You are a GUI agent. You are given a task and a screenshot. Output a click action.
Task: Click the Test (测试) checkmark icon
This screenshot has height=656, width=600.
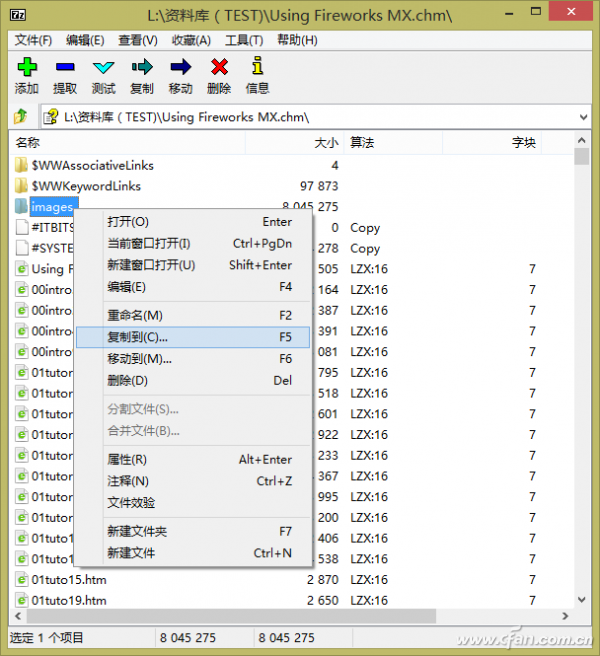(103, 67)
